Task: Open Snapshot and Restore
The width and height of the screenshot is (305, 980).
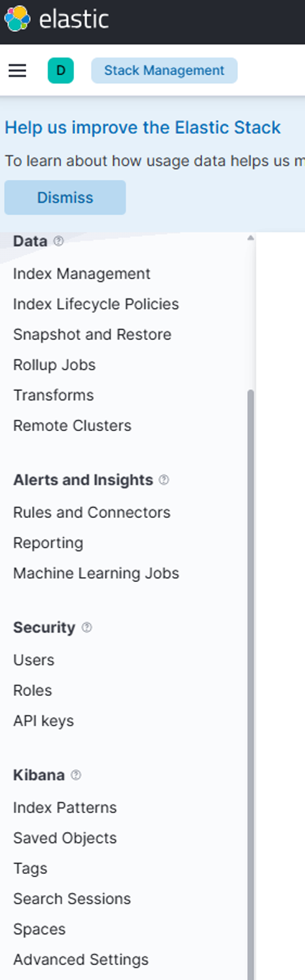Action: [92, 335]
